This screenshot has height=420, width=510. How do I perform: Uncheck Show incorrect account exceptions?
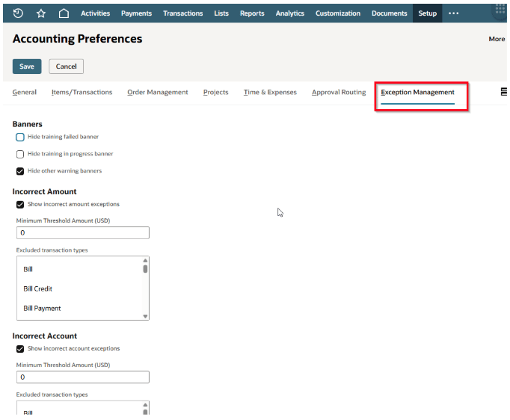(20, 349)
